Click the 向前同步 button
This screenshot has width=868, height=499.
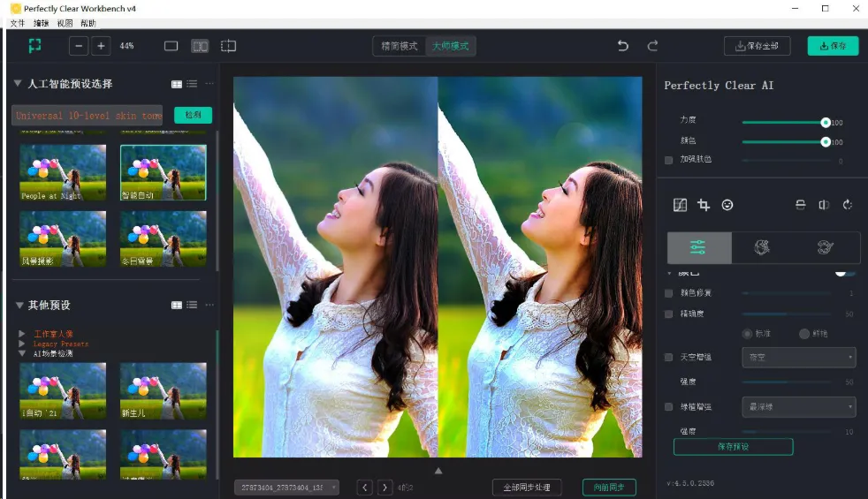(609, 488)
